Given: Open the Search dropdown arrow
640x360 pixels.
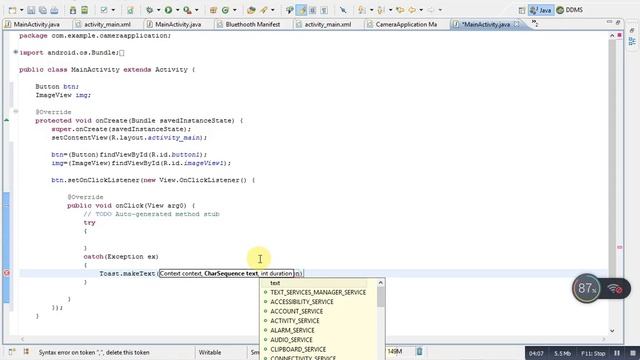Looking at the screenshot, I should 273,10.
